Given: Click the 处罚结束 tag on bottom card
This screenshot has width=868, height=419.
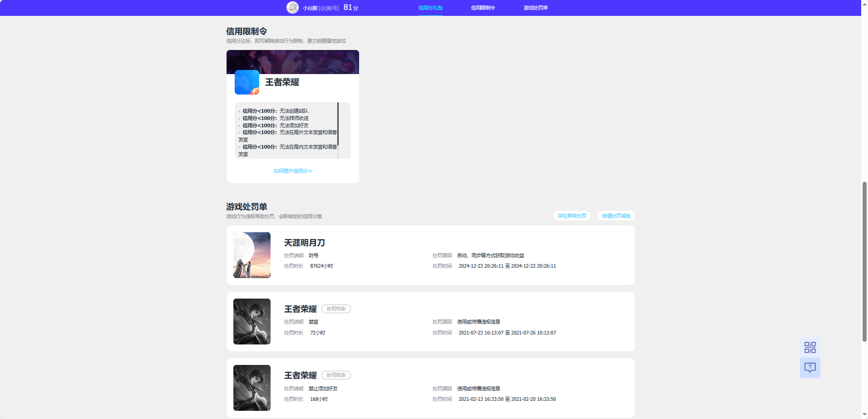Looking at the screenshot, I should (x=336, y=375).
